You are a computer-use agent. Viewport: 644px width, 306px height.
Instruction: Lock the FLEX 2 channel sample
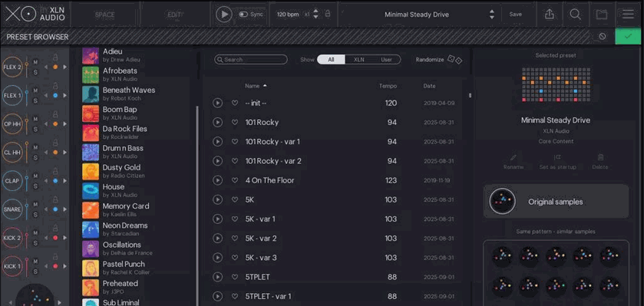point(55,58)
